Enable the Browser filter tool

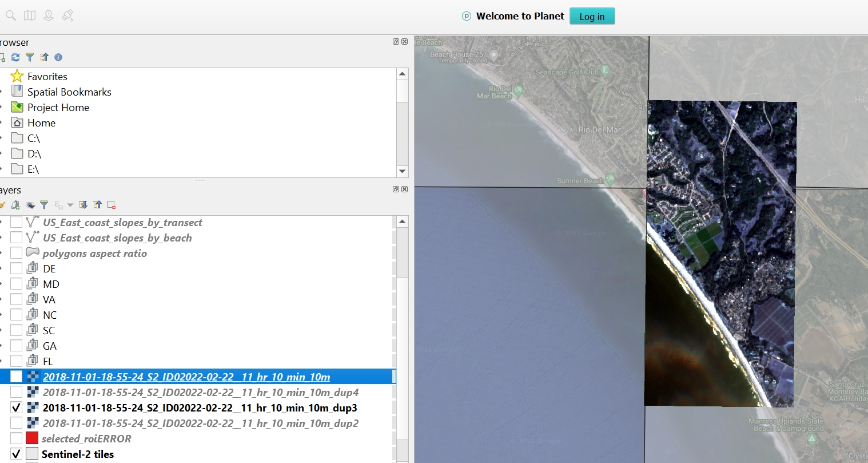pyautogui.click(x=29, y=57)
